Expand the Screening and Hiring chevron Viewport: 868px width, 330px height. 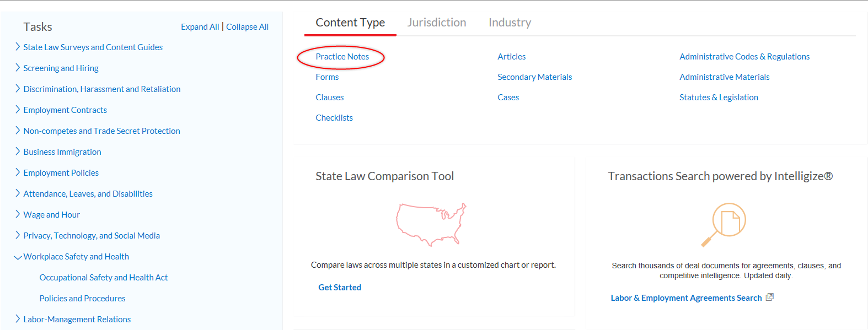[18, 68]
